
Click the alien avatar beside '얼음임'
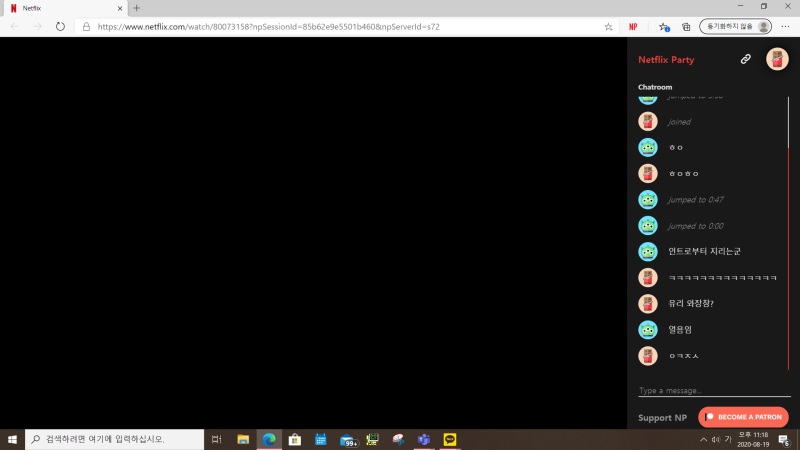click(x=648, y=330)
